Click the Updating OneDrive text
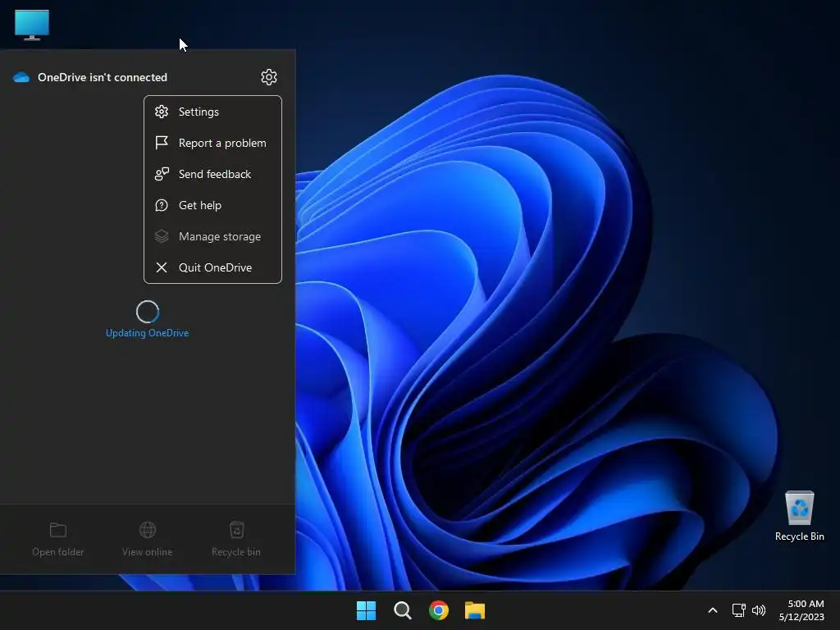 click(x=148, y=333)
